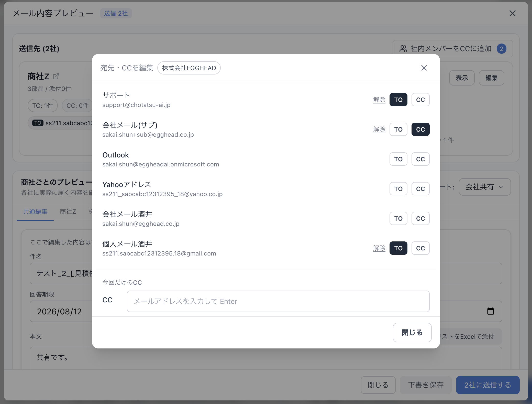
Task: Click sakai.shun@eggheadai.onmicrosoft.com address text
Action: click(x=161, y=164)
